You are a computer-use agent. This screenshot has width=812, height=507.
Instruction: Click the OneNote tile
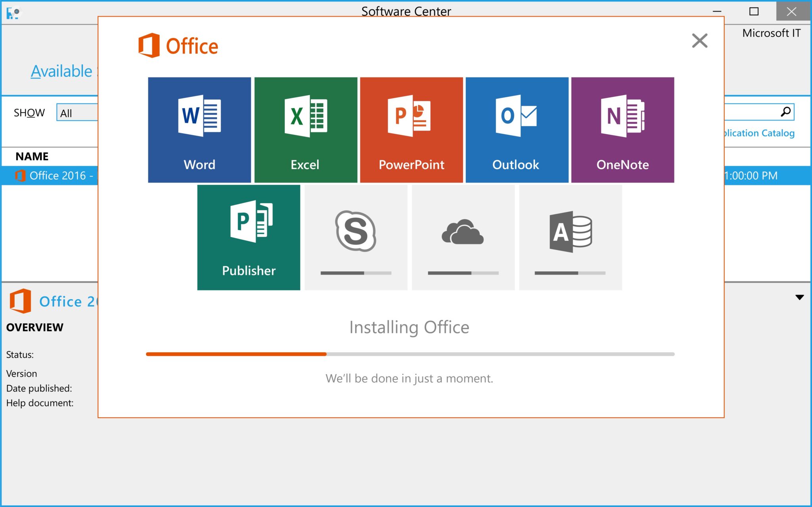622,130
